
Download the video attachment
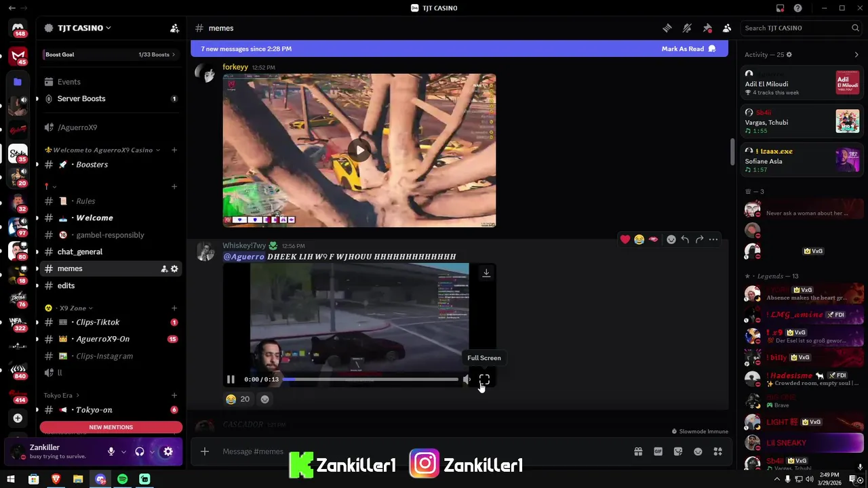486,273
